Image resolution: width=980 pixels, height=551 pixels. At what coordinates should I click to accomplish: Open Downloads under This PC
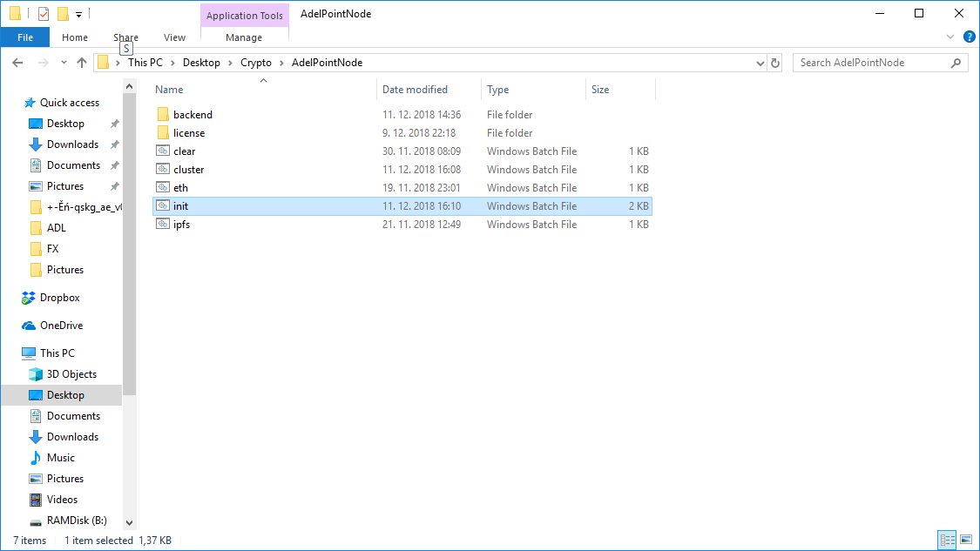pos(72,437)
